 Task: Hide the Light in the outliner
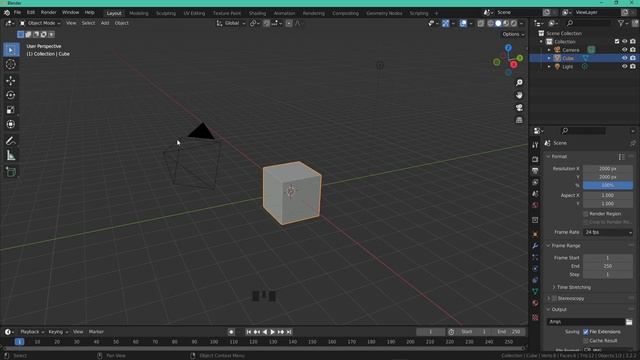click(624, 67)
